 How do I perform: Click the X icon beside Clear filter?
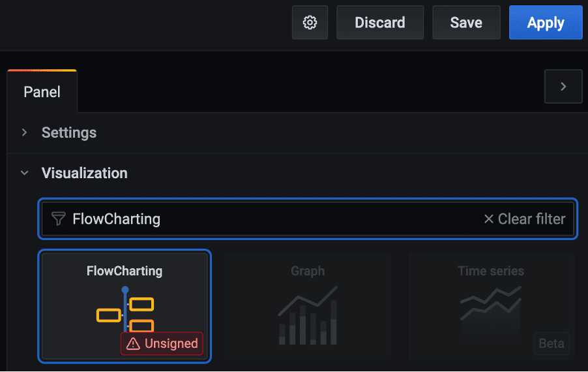(x=488, y=219)
